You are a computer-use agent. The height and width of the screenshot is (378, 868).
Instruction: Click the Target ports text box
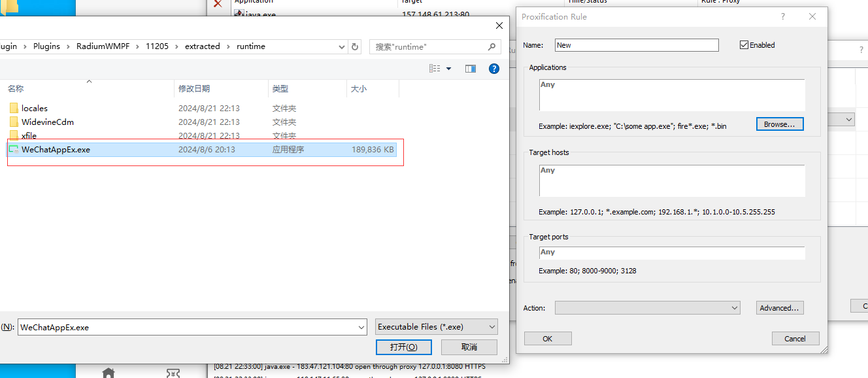[x=672, y=252]
